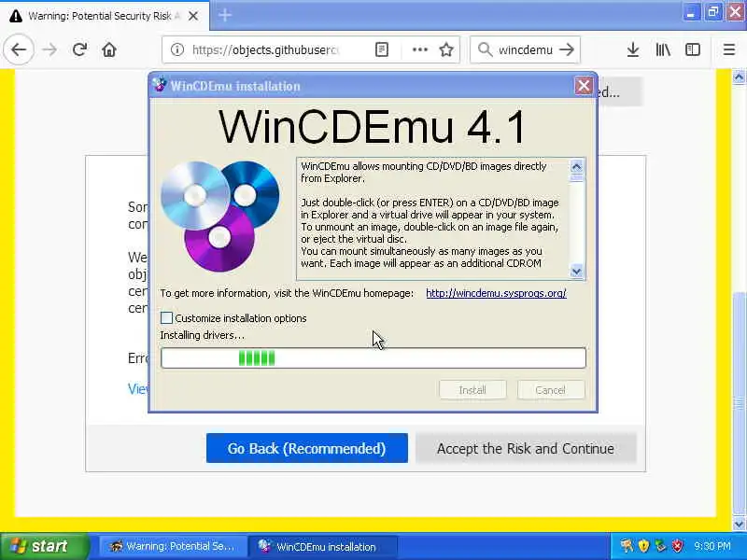The image size is (747, 560).
Task: Reload the page in Firefox
Action: [x=79, y=49]
